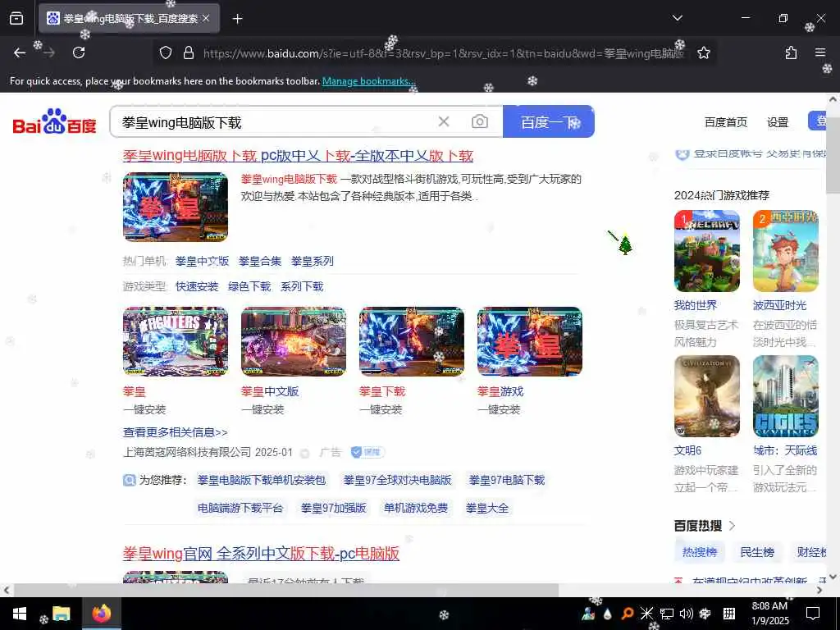Open first result 拳皇wing电脑版下载 title
This screenshot has height=630, width=840.
click(298, 155)
